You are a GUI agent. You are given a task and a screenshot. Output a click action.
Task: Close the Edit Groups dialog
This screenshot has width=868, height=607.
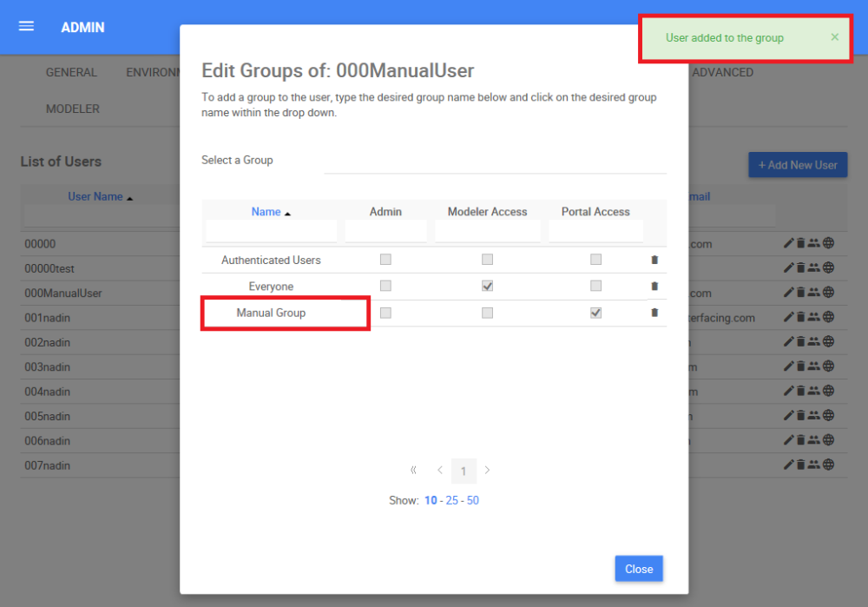coord(639,569)
